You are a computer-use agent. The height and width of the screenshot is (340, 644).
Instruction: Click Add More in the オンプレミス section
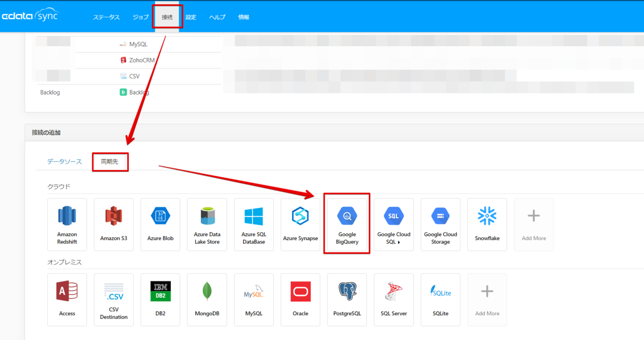click(x=487, y=300)
